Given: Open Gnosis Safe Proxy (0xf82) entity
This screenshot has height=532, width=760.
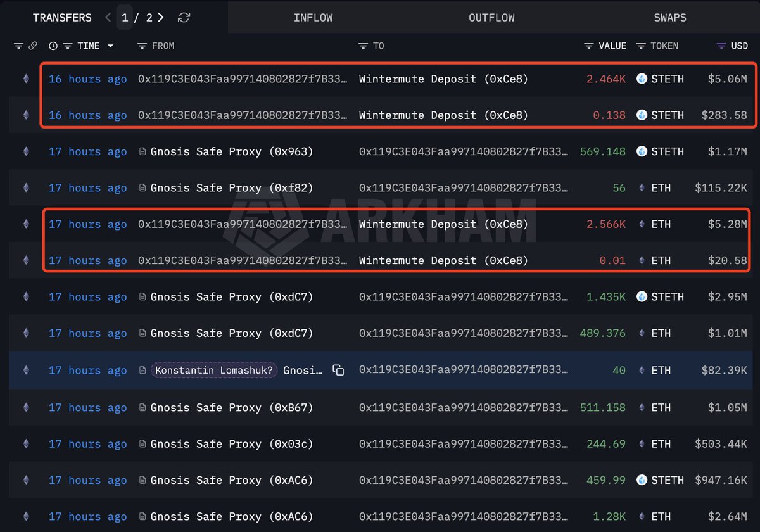Looking at the screenshot, I should pos(231,188).
